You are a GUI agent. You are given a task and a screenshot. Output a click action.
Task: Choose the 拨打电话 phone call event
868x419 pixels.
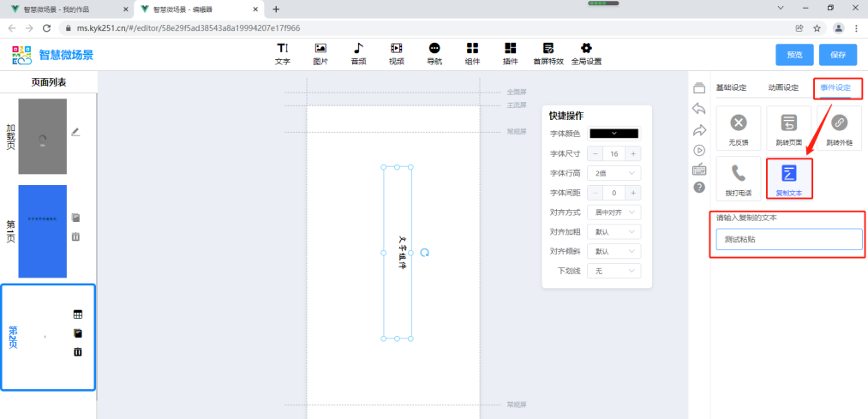tap(739, 177)
